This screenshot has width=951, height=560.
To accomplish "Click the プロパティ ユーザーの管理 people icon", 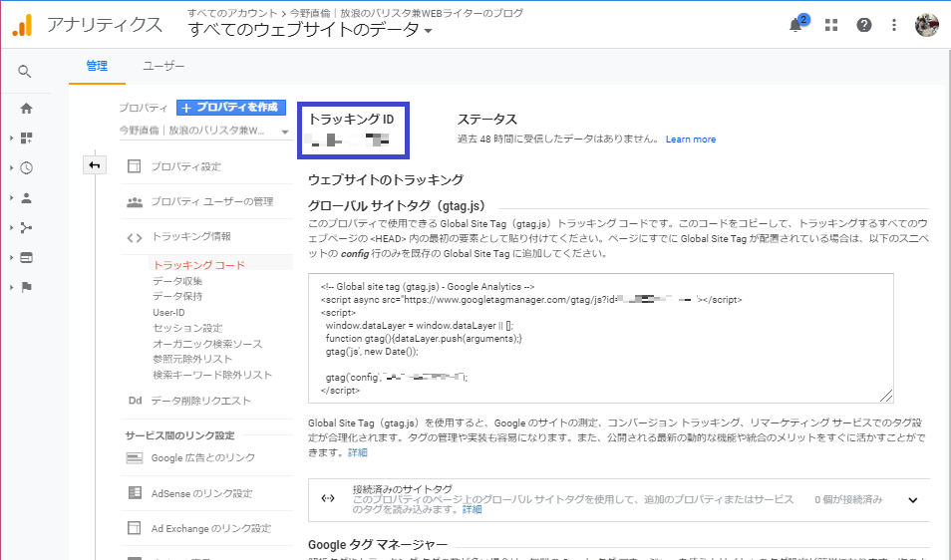I will [x=134, y=202].
